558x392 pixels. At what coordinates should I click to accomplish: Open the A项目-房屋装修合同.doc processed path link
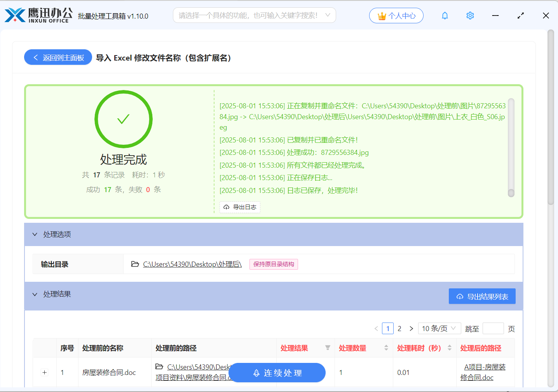pyautogui.click(x=483, y=372)
